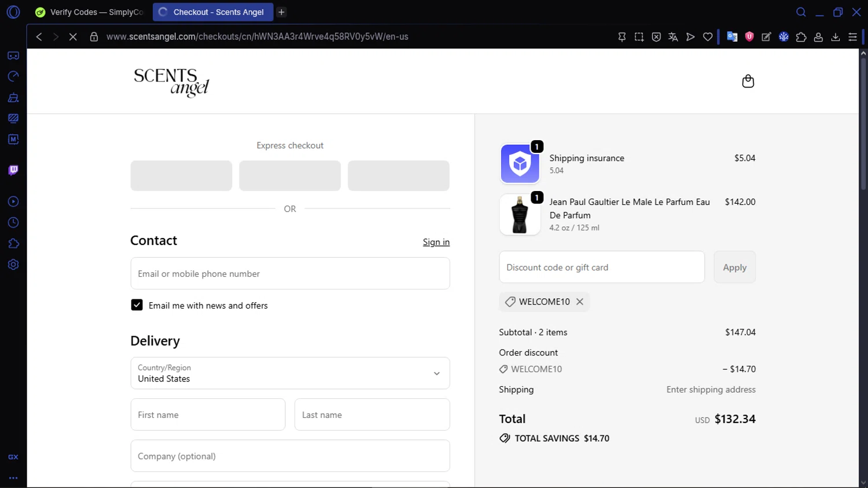Click the address bar URL
The height and width of the screenshot is (488, 868).
pyautogui.click(x=258, y=36)
